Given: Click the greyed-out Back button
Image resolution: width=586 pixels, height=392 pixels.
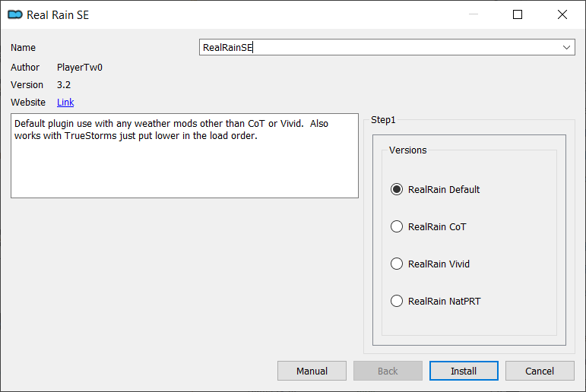Looking at the screenshot, I should coord(388,371).
